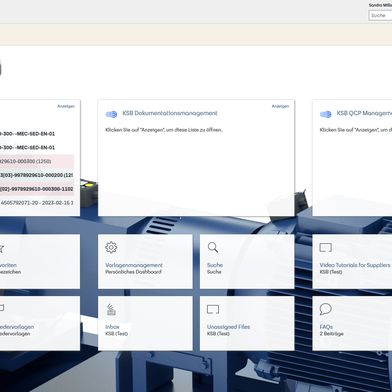
Task: Click the Video Tutorials for Suppliers icon
Action: (326, 247)
